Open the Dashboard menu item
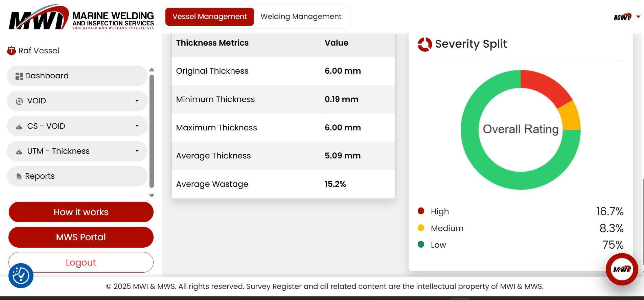 pos(77,76)
